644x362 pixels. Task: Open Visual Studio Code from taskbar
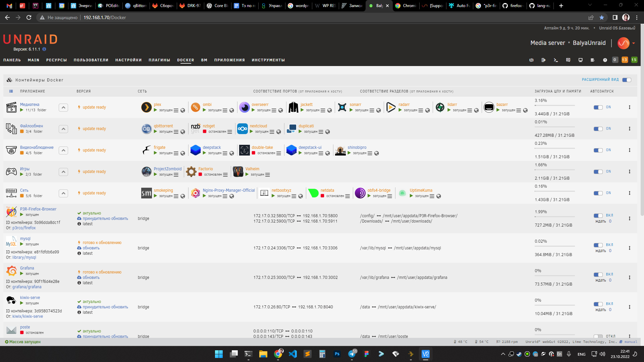click(292, 354)
